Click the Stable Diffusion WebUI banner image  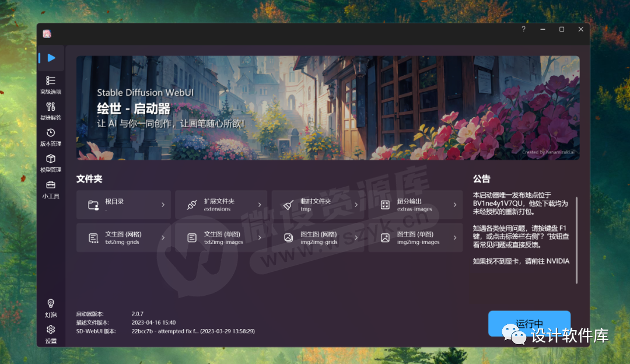click(x=328, y=108)
